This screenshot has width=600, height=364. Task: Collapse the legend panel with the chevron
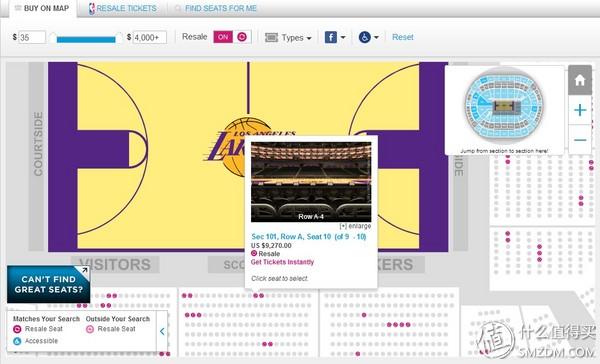point(162,331)
